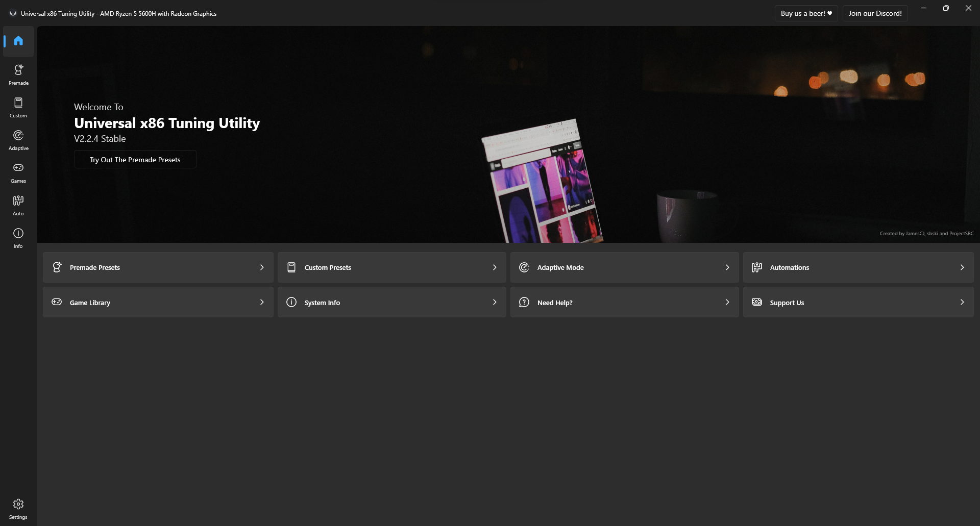Restore down the application window
This screenshot has width=980, height=526.
pyautogui.click(x=946, y=8)
